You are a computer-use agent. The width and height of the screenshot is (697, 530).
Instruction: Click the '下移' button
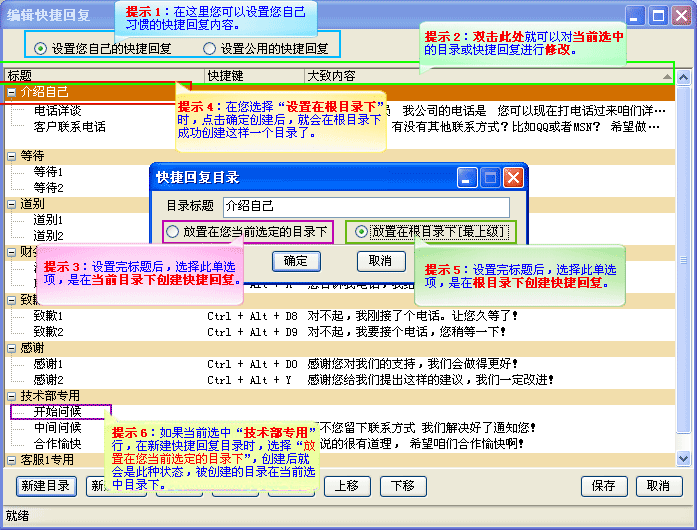pos(402,486)
